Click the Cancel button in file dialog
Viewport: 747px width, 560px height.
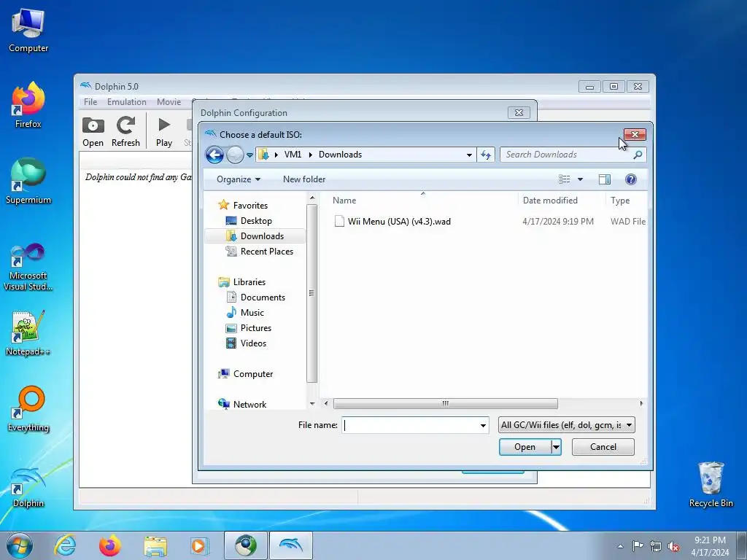click(603, 447)
